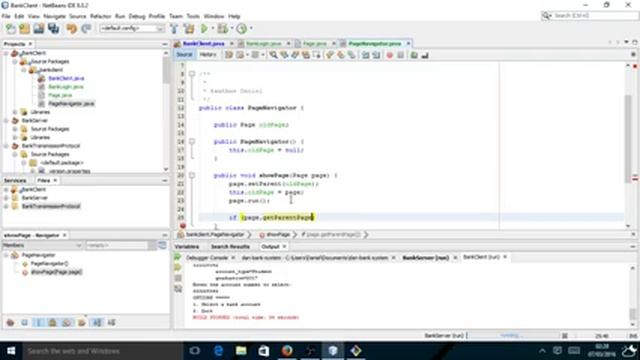Collapse the code fold at line 20

pyautogui.click(x=191, y=175)
